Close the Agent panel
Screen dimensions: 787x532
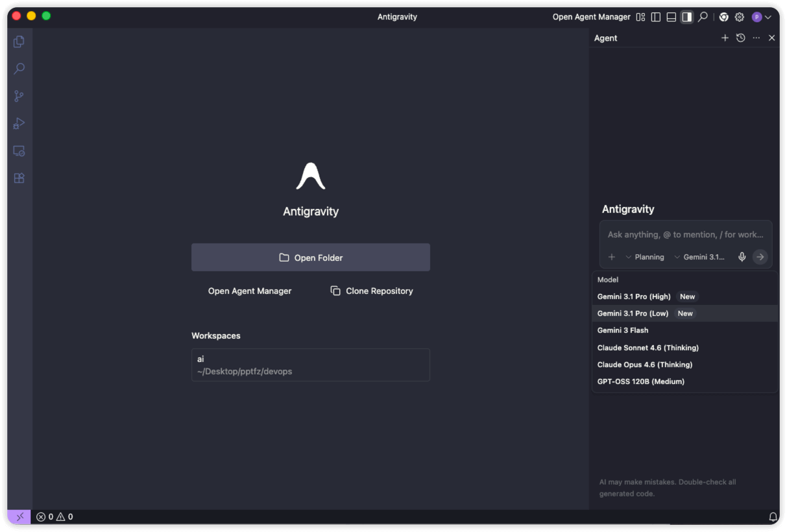(x=771, y=38)
